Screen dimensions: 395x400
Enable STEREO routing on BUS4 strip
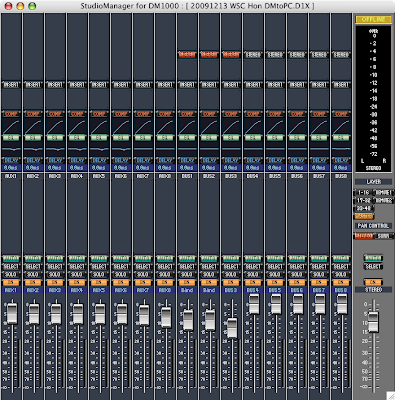tap(253, 55)
